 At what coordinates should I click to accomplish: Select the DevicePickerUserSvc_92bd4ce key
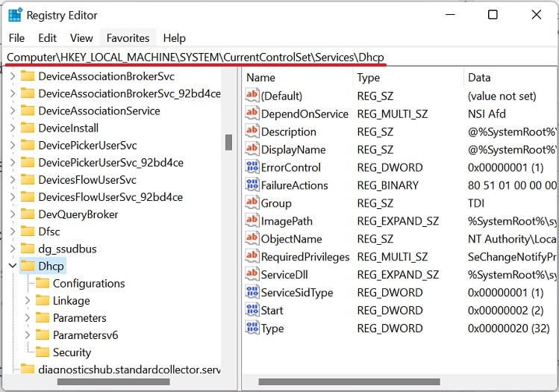(111, 162)
